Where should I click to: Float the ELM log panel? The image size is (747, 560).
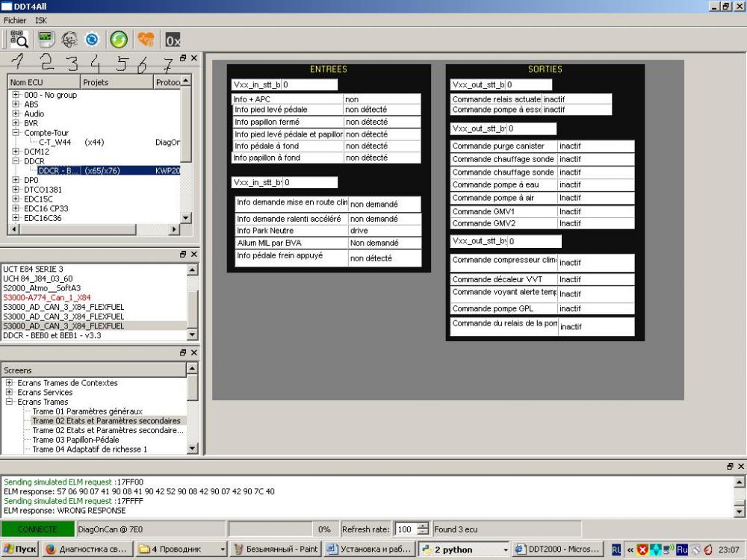pyautogui.click(x=730, y=466)
